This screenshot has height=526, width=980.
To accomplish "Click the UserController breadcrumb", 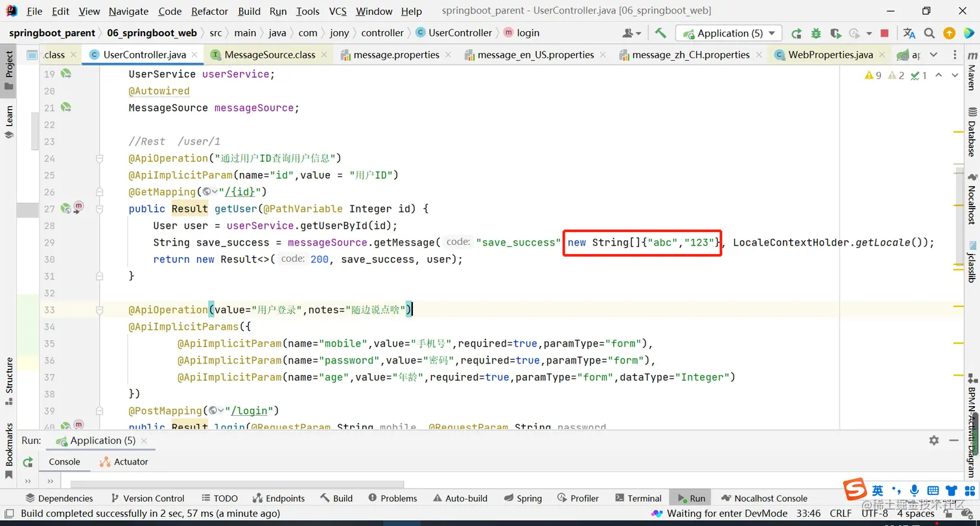I will pos(453,33).
